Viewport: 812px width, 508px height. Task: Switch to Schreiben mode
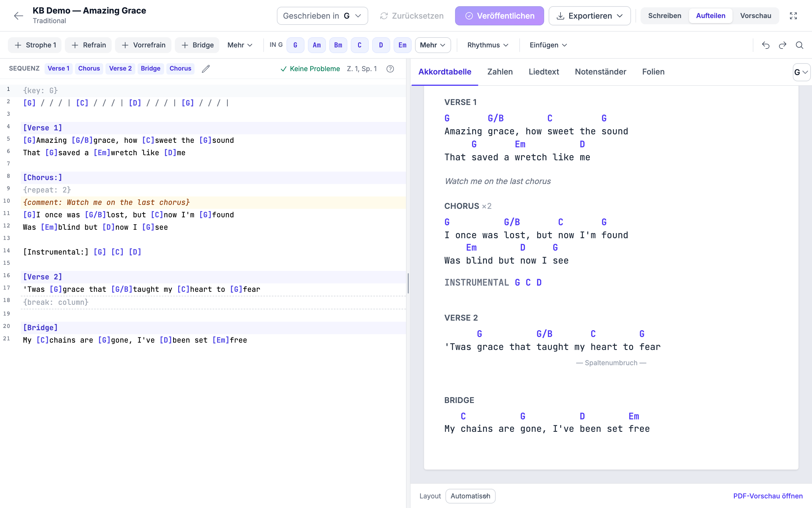pyautogui.click(x=664, y=16)
